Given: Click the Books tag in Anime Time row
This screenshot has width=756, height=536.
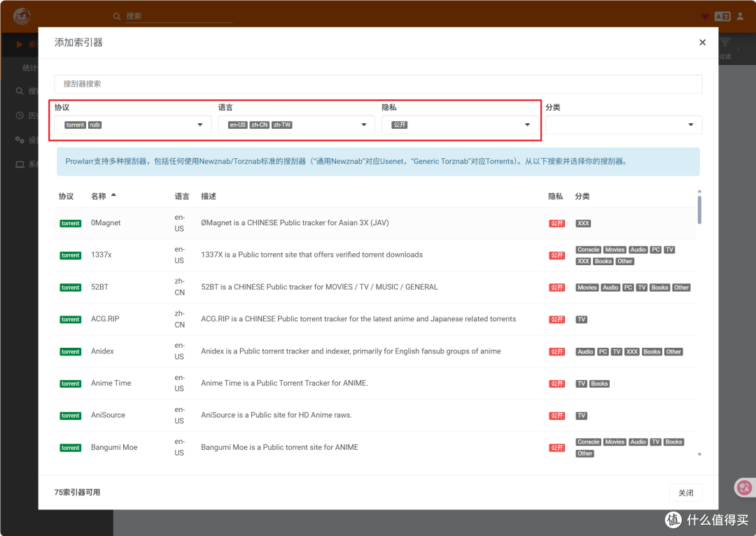Looking at the screenshot, I should tap(599, 383).
